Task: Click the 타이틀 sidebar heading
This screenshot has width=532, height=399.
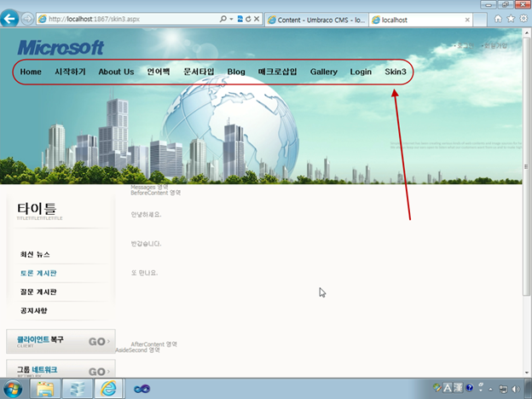Action: [x=37, y=209]
